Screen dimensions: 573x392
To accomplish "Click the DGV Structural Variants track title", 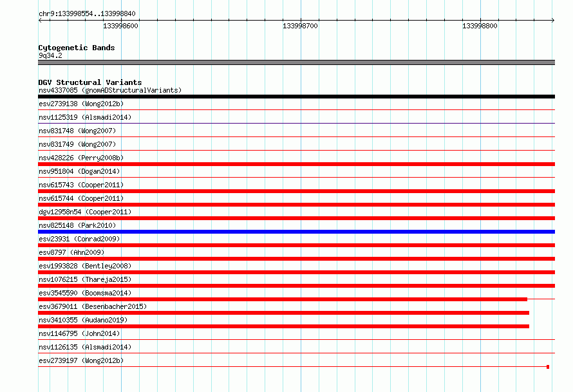I will tap(90, 82).
